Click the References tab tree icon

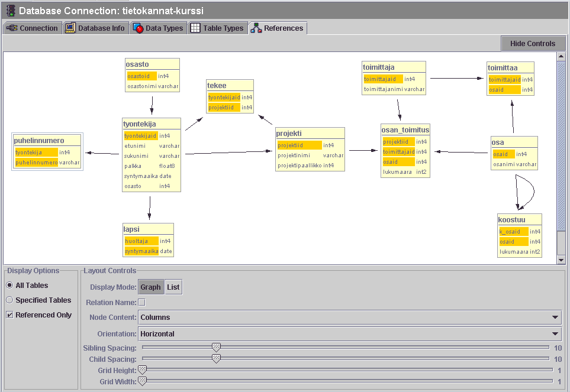256,28
